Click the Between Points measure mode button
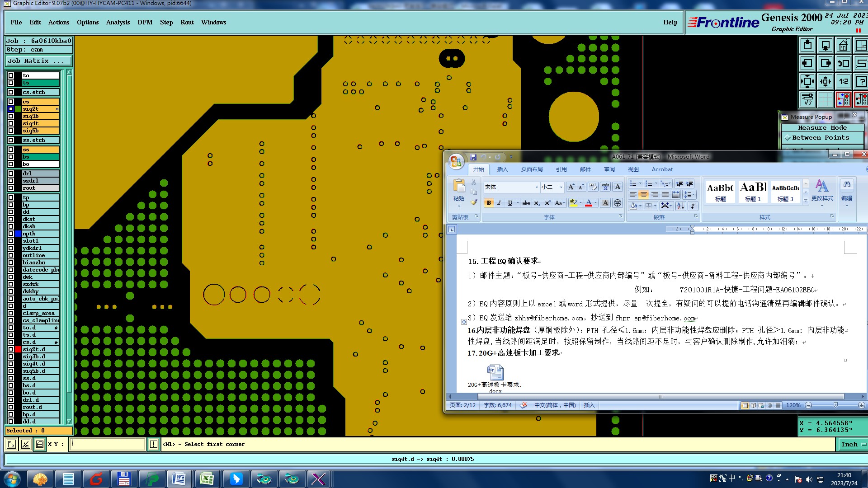 click(820, 138)
